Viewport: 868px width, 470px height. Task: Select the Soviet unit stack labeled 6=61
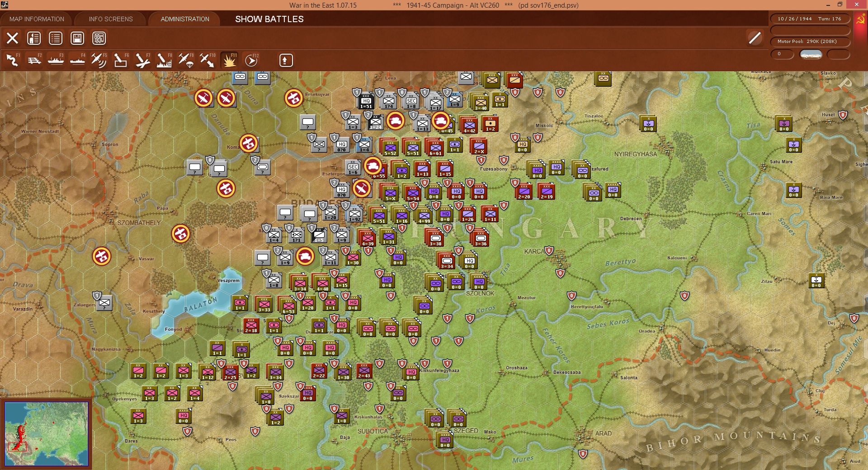(x=435, y=148)
